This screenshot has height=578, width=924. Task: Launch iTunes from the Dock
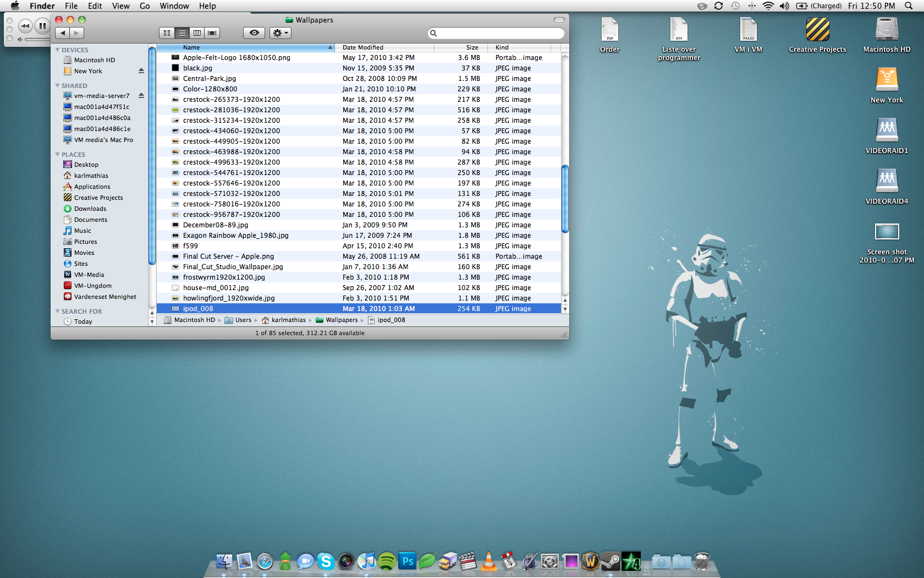coord(366,561)
